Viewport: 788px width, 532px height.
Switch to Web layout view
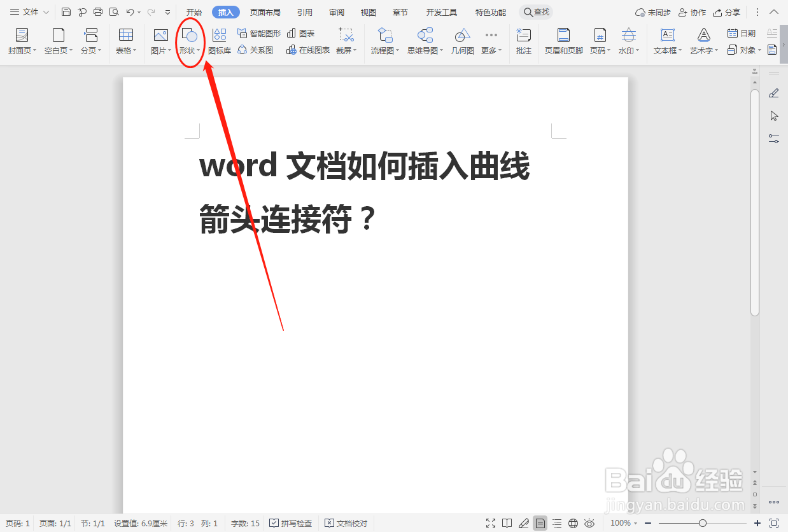(573, 523)
